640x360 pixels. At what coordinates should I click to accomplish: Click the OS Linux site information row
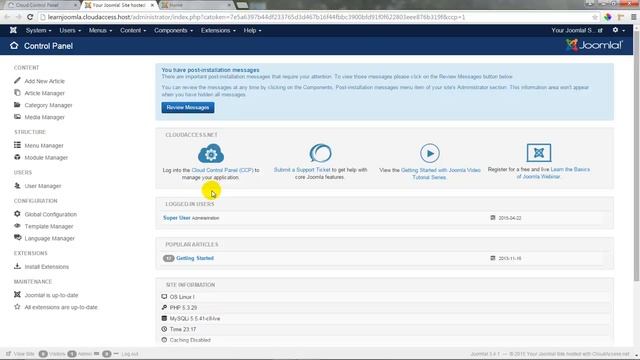point(384,297)
